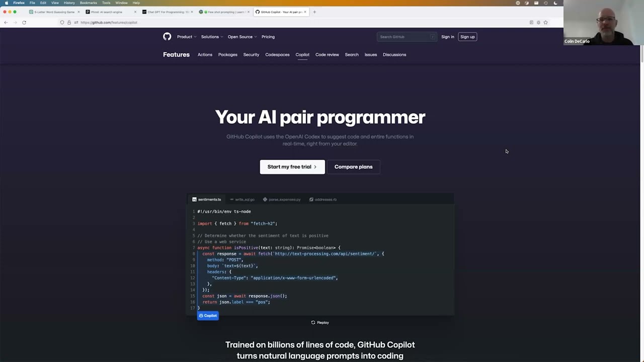Select the parse_expenses.py code tab
The height and width of the screenshot is (362, 644).
(282, 200)
